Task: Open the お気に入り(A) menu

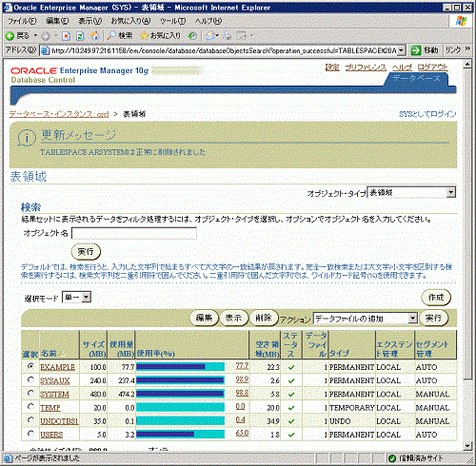Action: pos(130,21)
